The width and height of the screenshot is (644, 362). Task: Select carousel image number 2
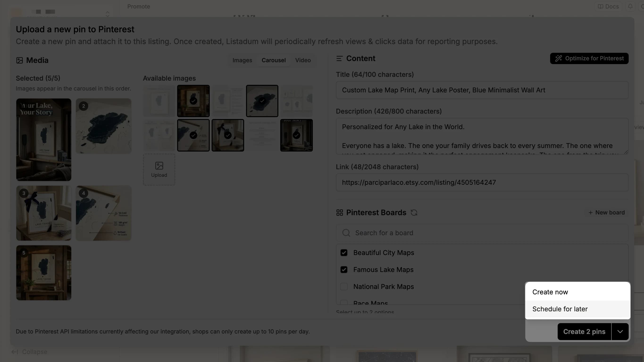click(104, 126)
